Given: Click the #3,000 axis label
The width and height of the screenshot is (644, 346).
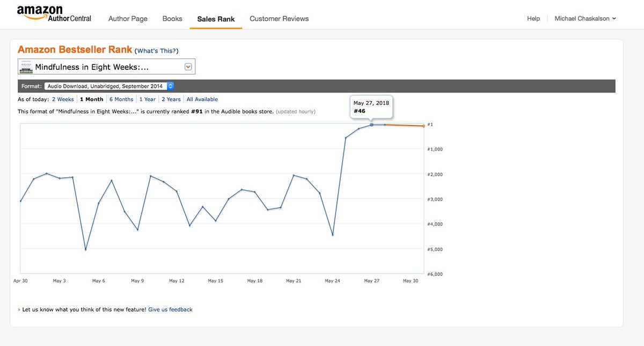Looking at the screenshot, I should point(435,199).
